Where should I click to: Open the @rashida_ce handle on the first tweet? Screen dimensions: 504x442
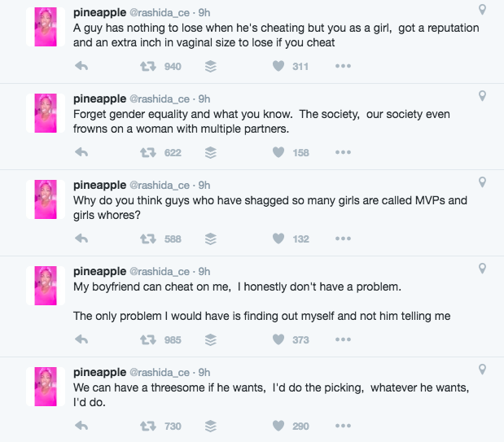point(160,13)
